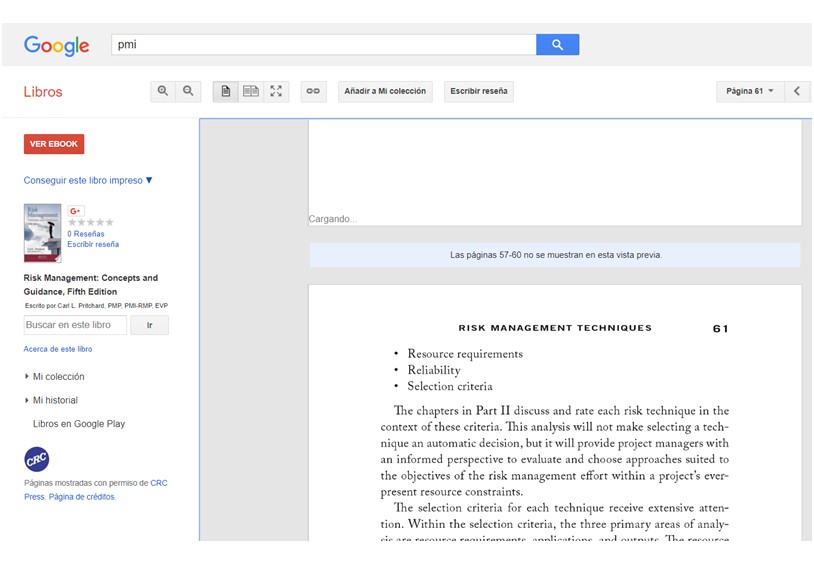Image resolution: width=814 pixels, height=564 pixels.
Task: Open Escribir reseña in toolbar
Action: point(478,91)
